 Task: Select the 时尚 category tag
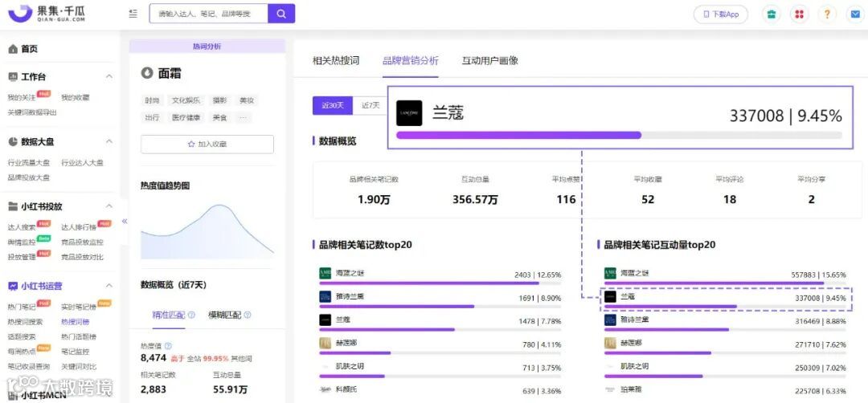pyautogui.click(x=152, y=100)
